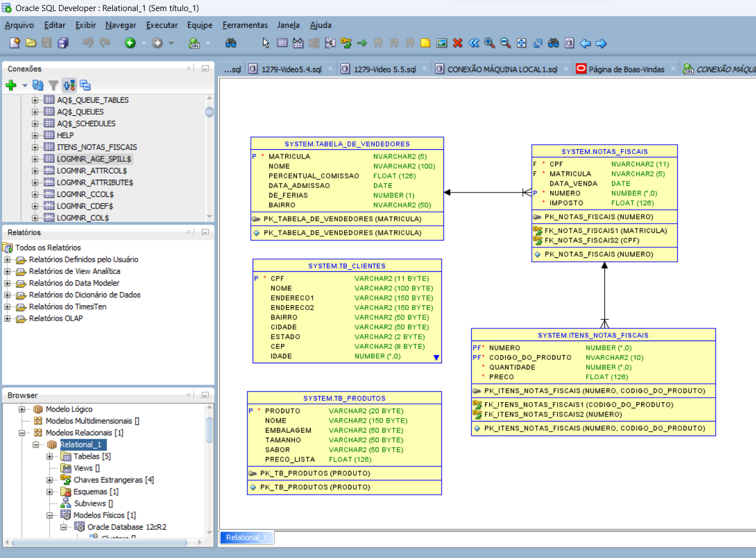Click the New FK Relation key tool
Image resolution: width=756 pixels, height=558 pixels.
(x=346, y=43)
